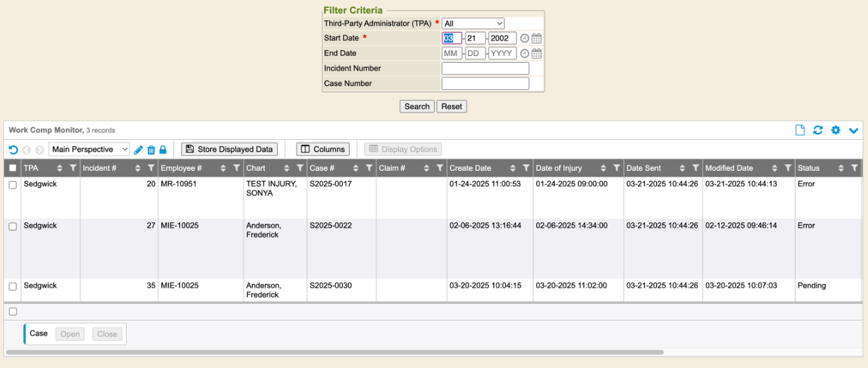Check the row for incident 20
The height and width of the screenshot is (368, 868).
click(x=13, y=185)
